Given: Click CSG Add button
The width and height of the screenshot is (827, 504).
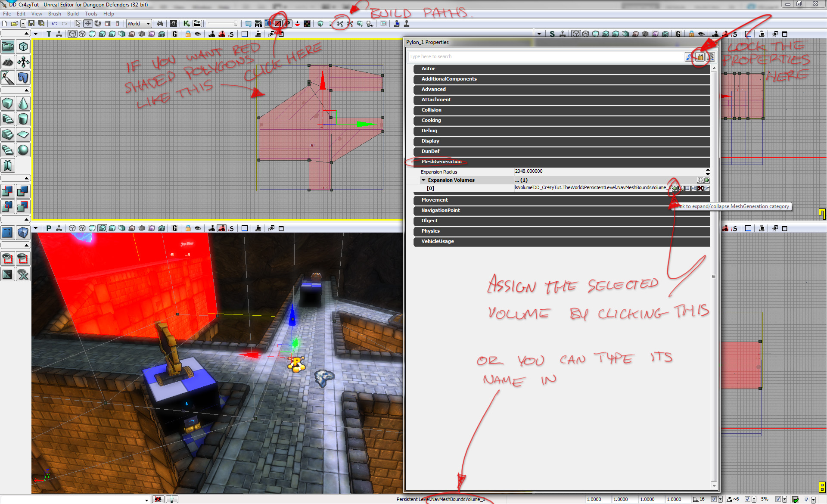Looking at the screenshot, I should 8,191.
